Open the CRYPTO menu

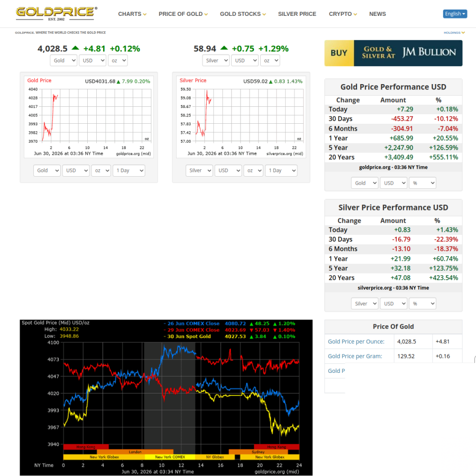pyautogui.click(x=343, y=14)
